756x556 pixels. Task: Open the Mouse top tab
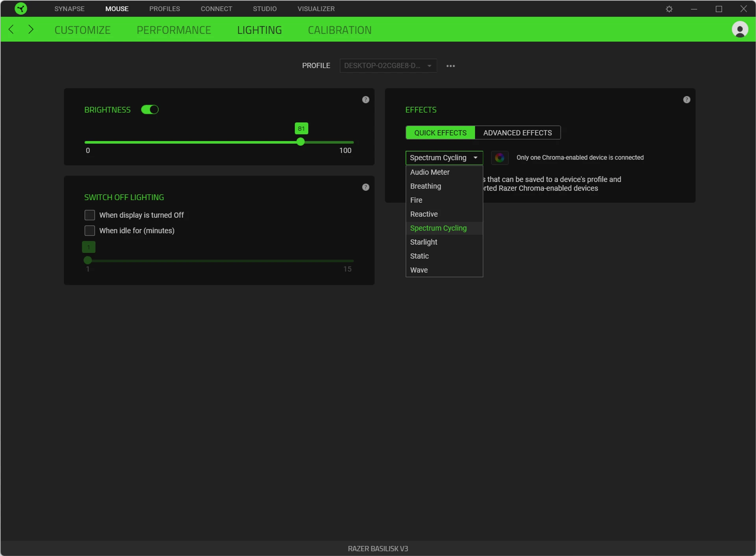click(117, 9)
